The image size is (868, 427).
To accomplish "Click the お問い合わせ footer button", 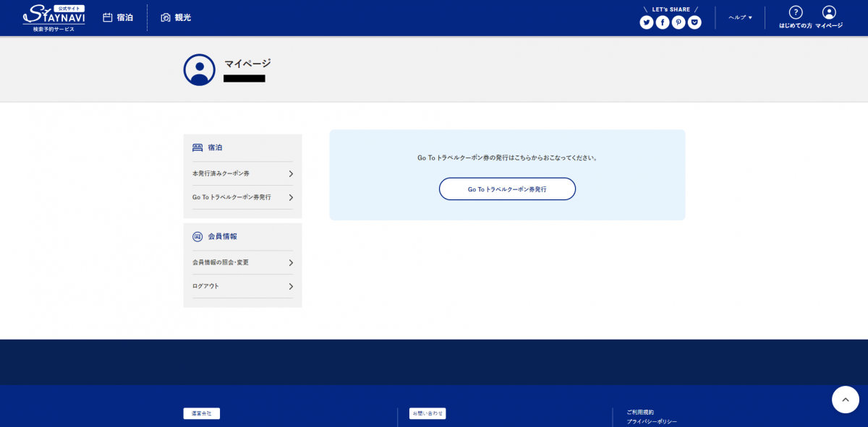I will (x=427, y=414).
